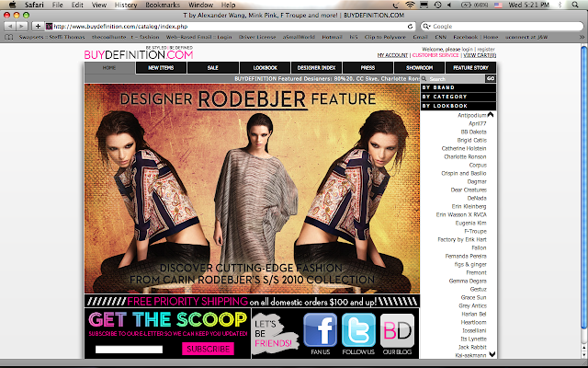Click the e-letter email input field

pyautogui.click(x=129, y=350)
